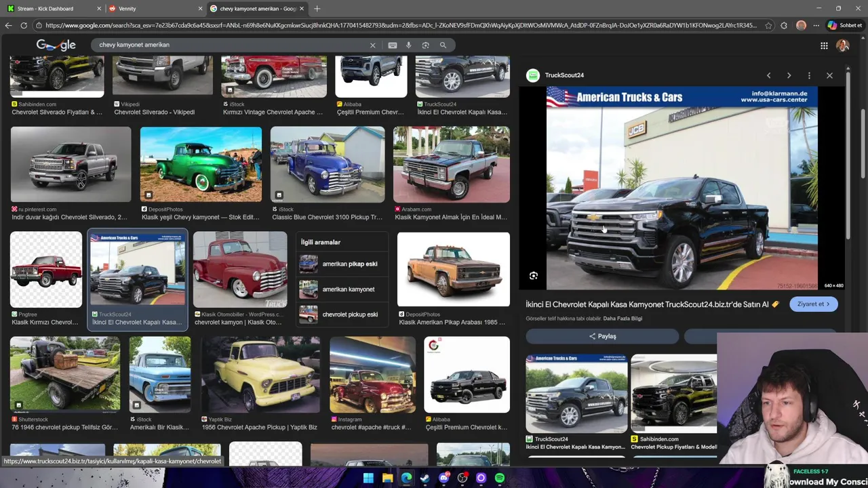The width and height of the screenshot is (868, 488).
Task: Open the silver Silverado Pinterest thumbnail
Action: tap(71, 165)
